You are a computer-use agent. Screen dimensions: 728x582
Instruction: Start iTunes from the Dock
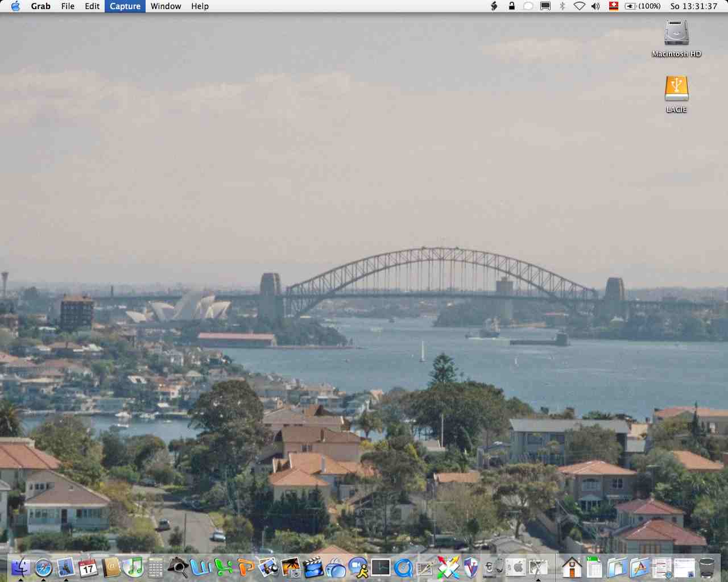click(x=133, y=567)
